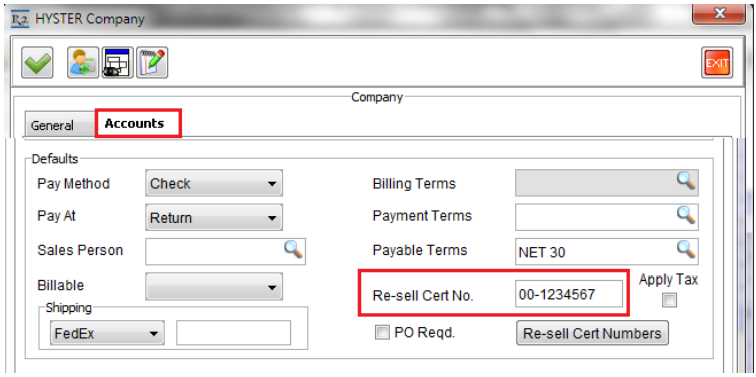Enable the Apply Tax checkbox

669,300
